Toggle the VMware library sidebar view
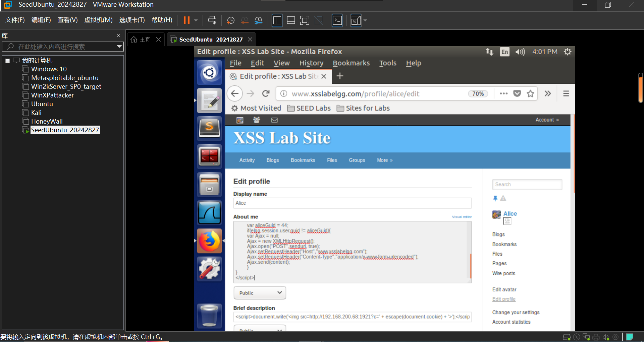The width and height of the screenshot is (644, 342). click(x=277, y=20)
